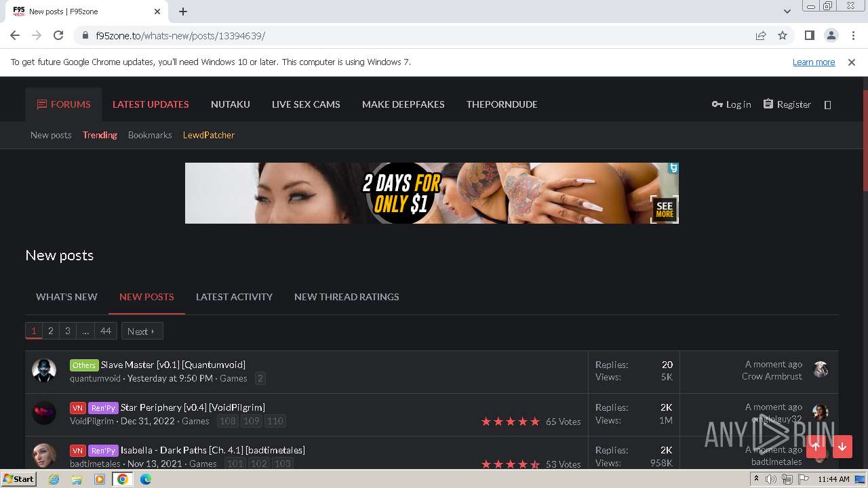The image size is (868, 488).
Task: Dismiss the Chrome update notification bar
Action: pyautogui.click(x=852, y=62)
